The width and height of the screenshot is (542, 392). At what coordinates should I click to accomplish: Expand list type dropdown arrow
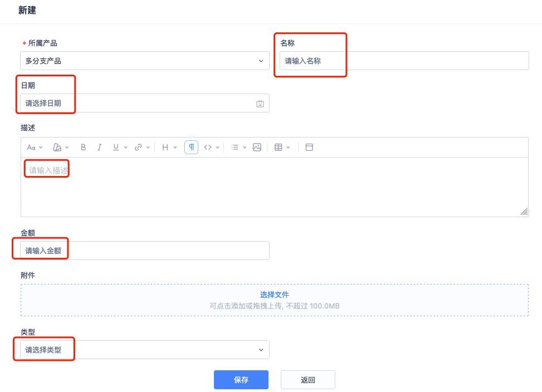point(245,148)
